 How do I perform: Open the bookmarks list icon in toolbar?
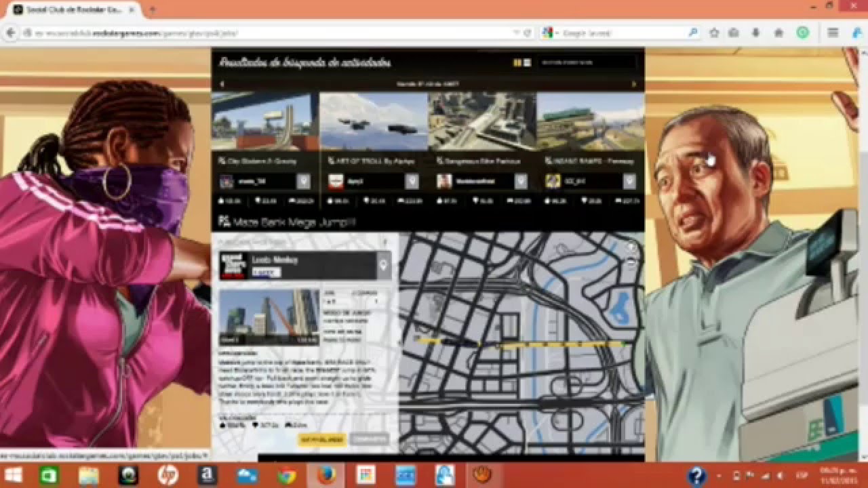(734, 33)
